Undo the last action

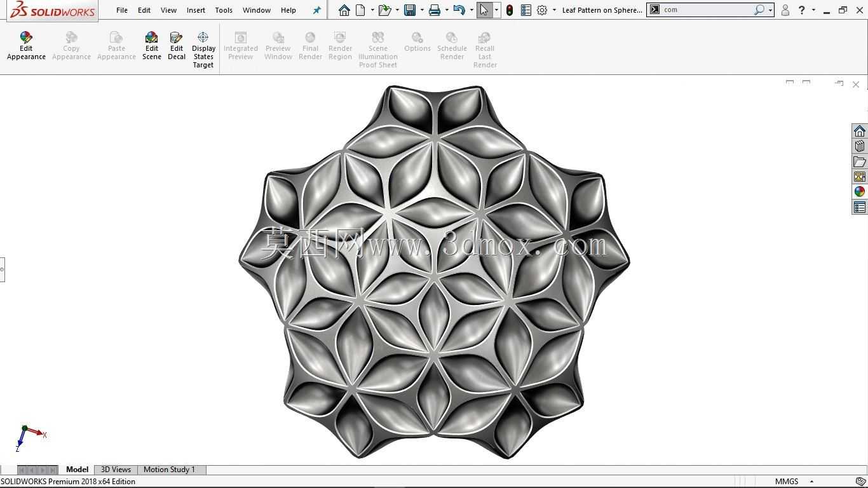[x=459, y=10]
